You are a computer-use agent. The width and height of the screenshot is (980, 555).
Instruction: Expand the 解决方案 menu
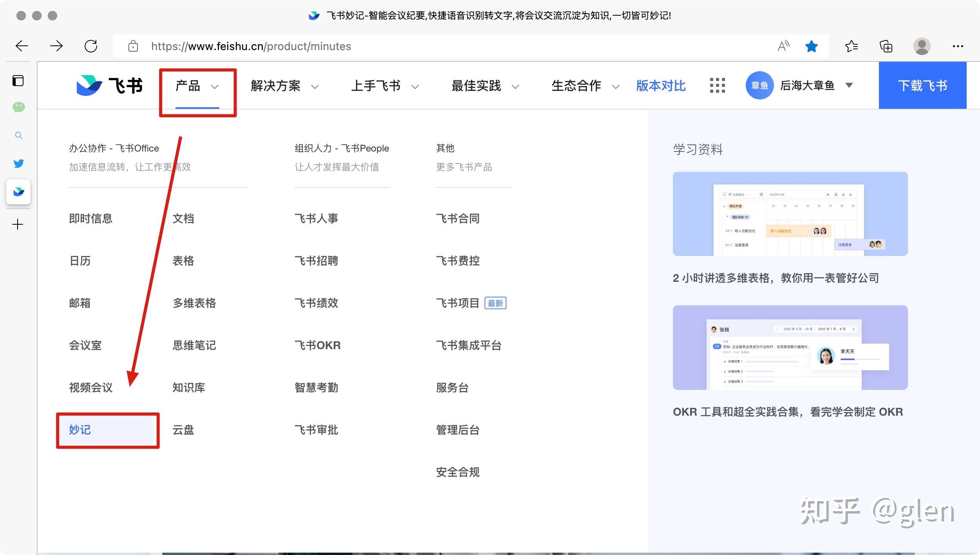pyautogui.click(x=285, y=86)
